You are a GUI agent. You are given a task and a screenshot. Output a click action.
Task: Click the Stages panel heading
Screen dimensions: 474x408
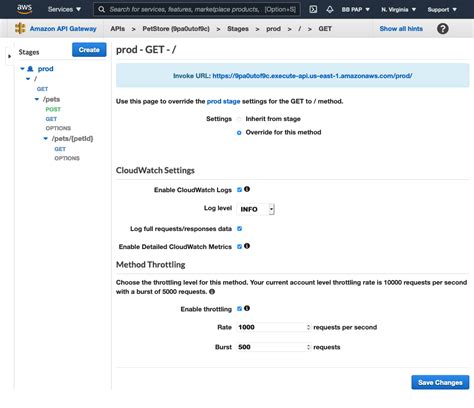pyautogui.click(x=29, y=52)
